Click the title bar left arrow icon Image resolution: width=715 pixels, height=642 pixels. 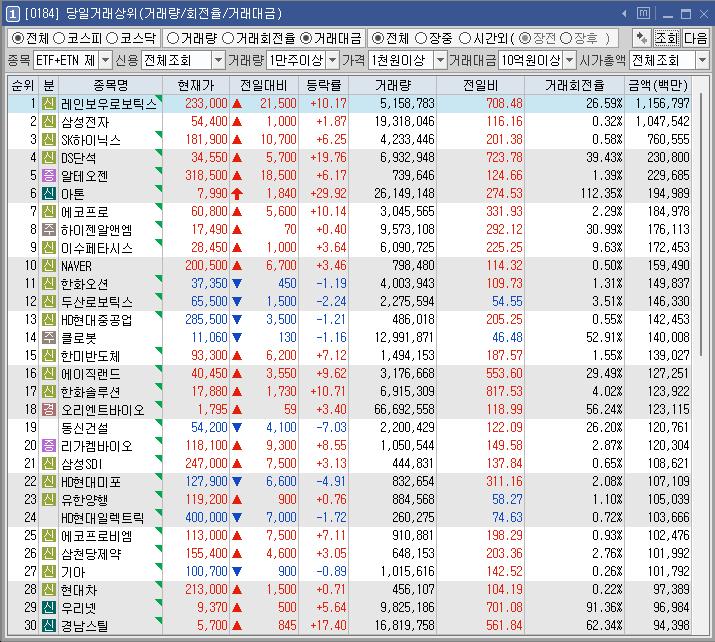pos(624,14)
